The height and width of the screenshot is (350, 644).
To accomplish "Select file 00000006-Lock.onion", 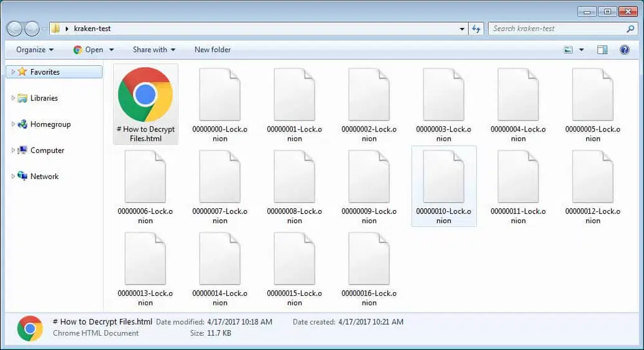I will (x=146, y=187).
